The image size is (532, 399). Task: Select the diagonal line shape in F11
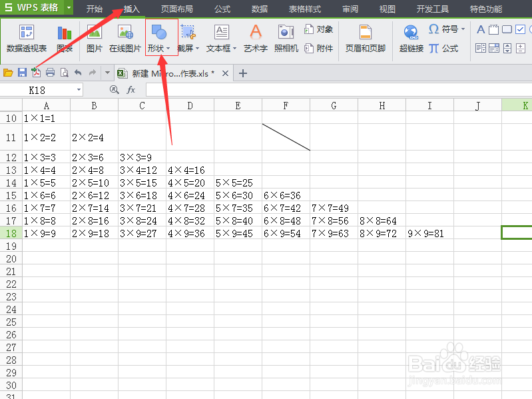pyautogui.click(x=286, y=137)
